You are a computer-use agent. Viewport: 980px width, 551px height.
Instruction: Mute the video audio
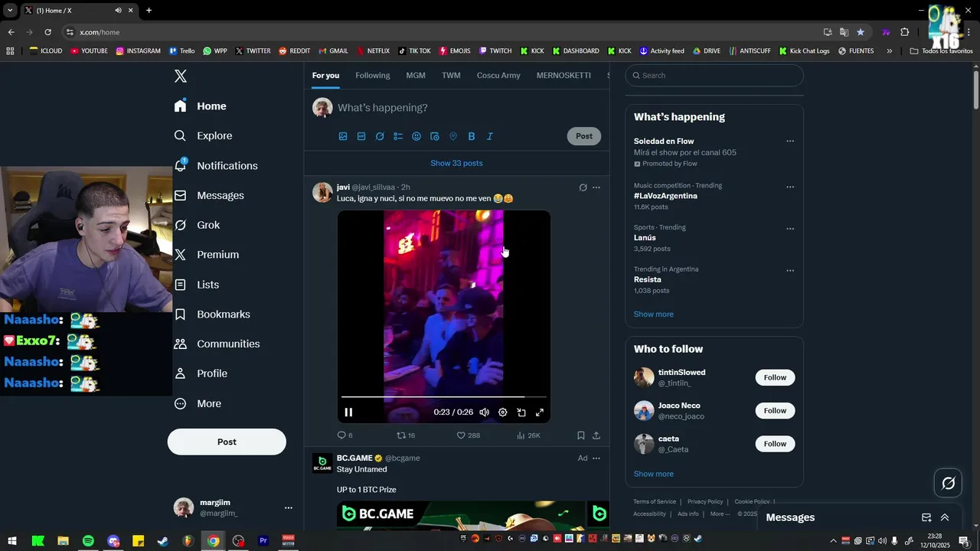click(x=485, y=412)
